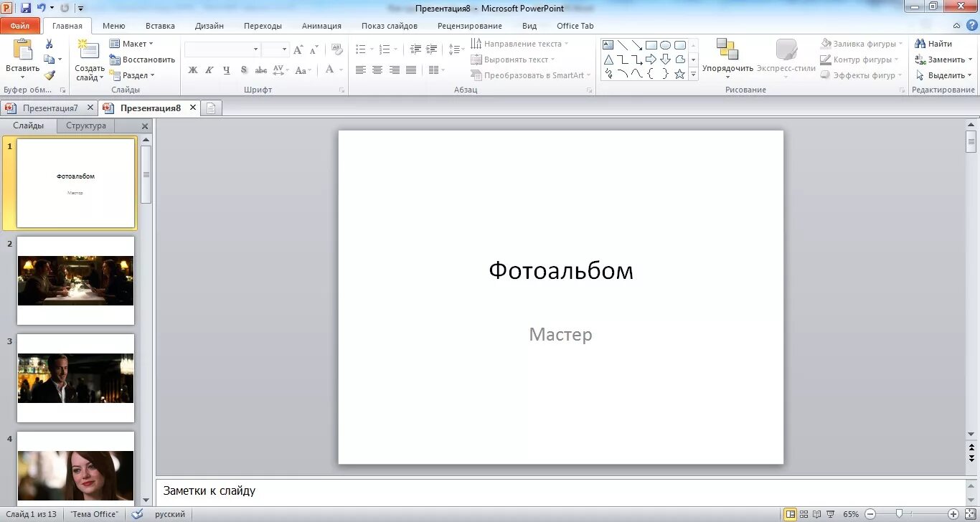The width and height of the screenshot is (980, 522).
Task: Open the Выделить dropdown
Action: click(943, 75)
